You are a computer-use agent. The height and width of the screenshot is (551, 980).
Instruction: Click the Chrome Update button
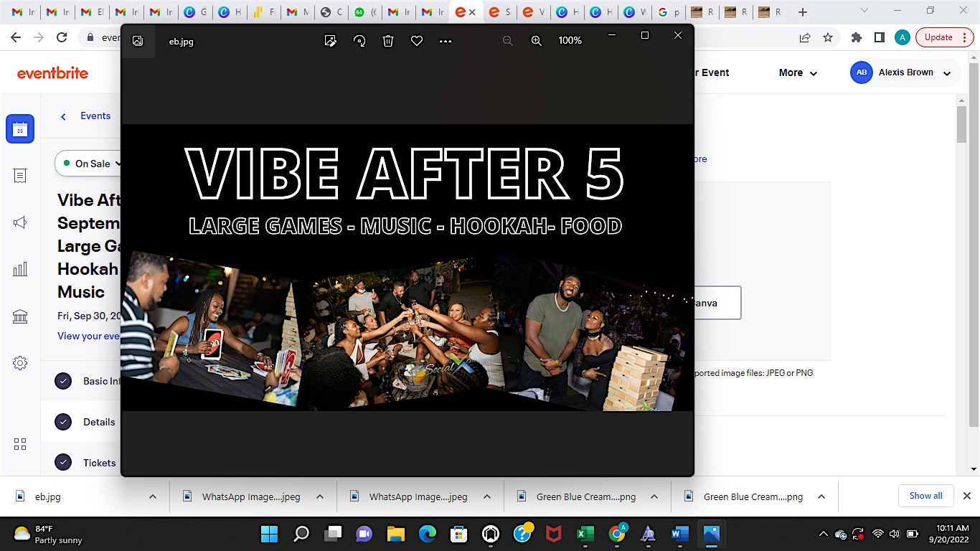(x=943, y=37)
